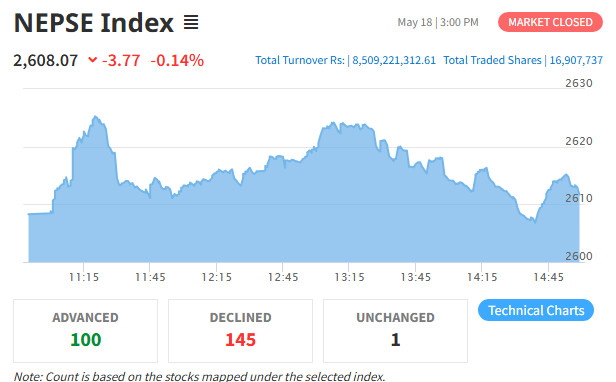
Task: Select the DECLINED 145 stocks box
Action: (240, 331)
